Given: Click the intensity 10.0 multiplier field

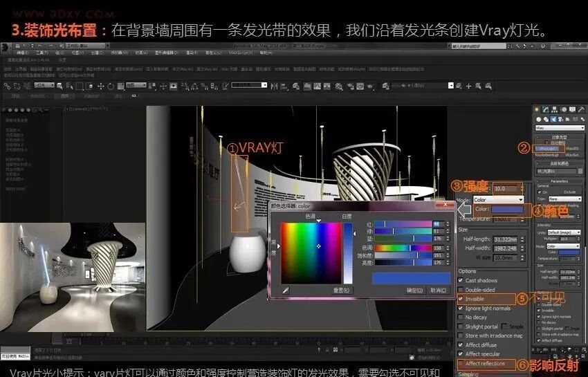Looking at the screenshot, I should coord(506,189).
